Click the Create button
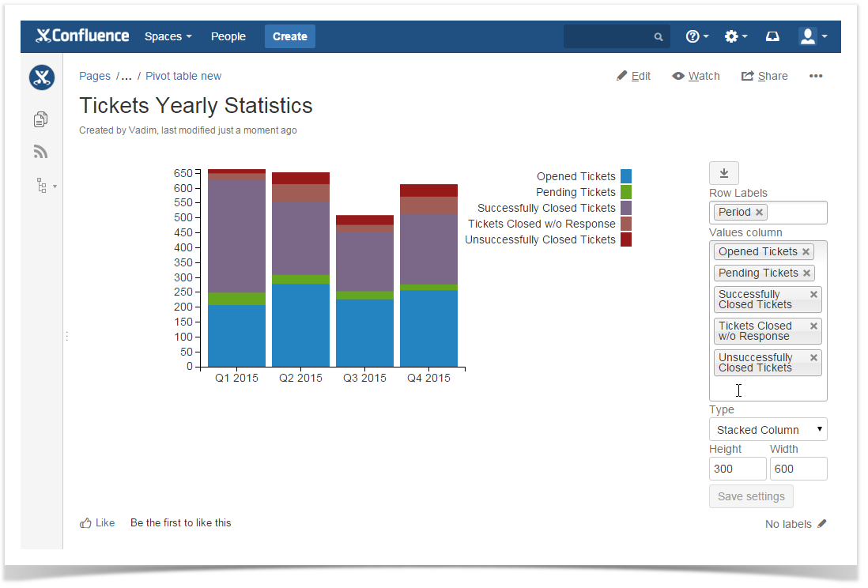This screenshot has height=588, width=868. tap(289, 36)
